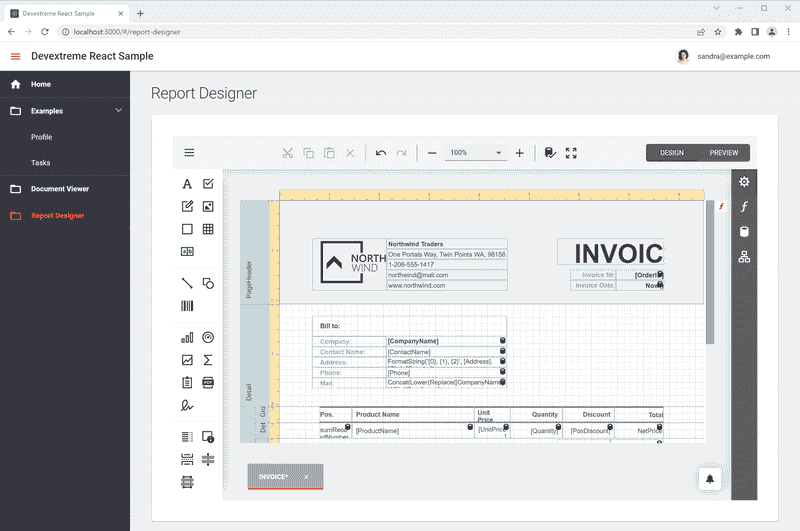Zoom in with the plus button
The height and width of the screenshot is (531, 800).
[519, 153]
